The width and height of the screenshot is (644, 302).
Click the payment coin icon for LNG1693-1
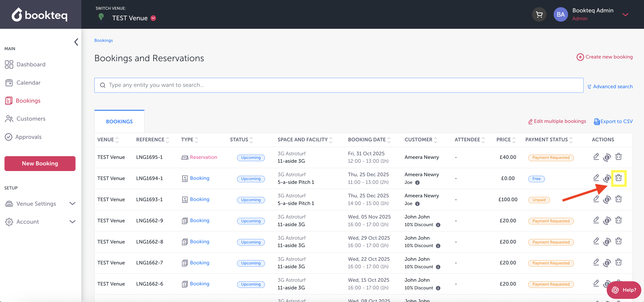pos(607,200)
